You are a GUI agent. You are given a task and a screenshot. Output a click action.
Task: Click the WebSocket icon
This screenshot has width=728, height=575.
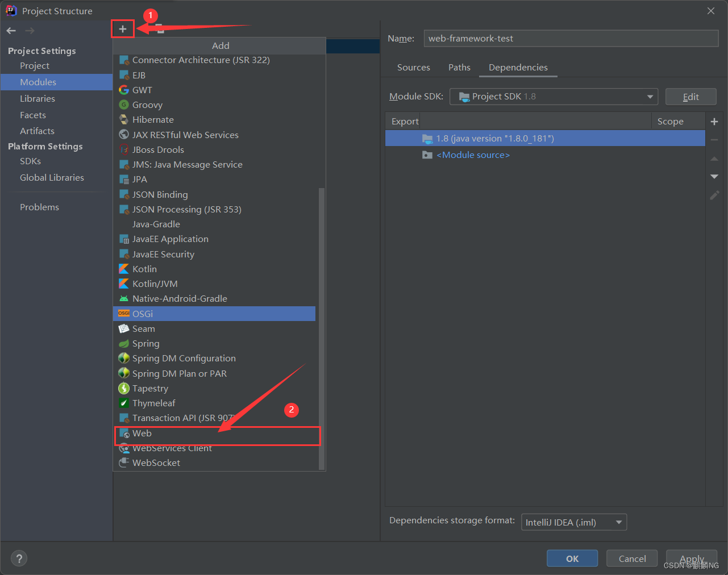pos(124,463)
